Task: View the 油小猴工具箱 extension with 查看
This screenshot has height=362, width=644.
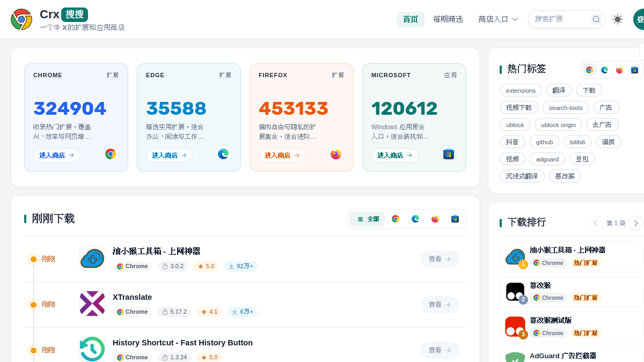Action: tap(440, 259)
